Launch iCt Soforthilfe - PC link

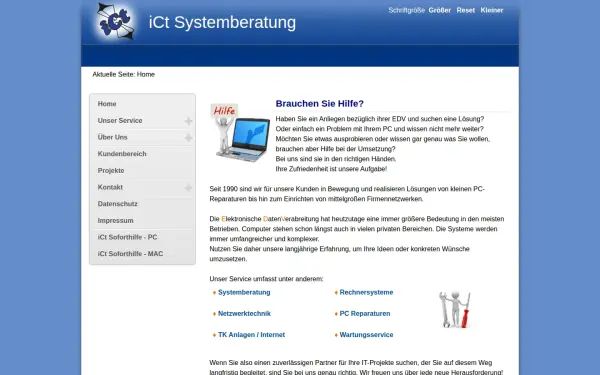pyautogui.click(x=127, y=237)
